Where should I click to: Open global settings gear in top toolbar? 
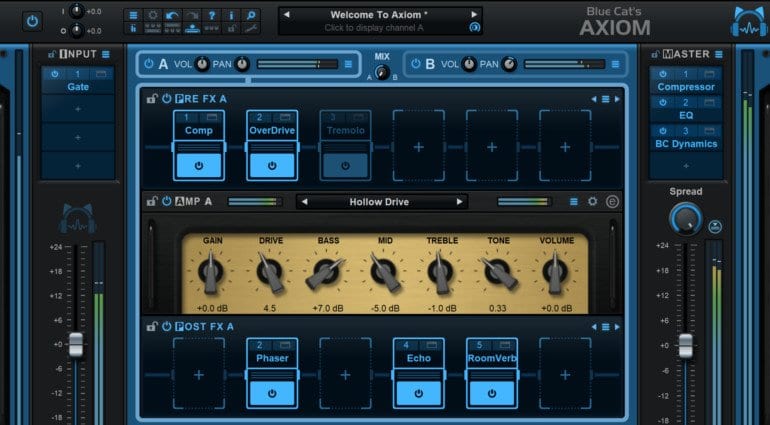pos(153,16)
